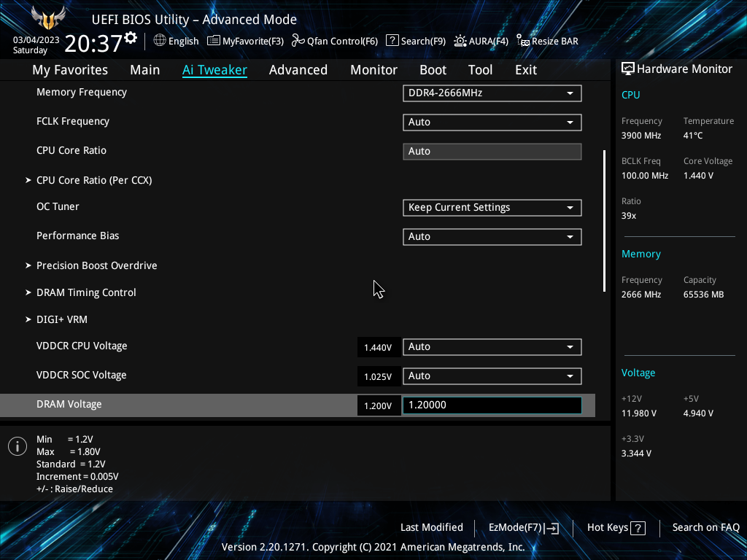
Task: Click the 100.00 MHz BCLK value
Action: [645, 176]
